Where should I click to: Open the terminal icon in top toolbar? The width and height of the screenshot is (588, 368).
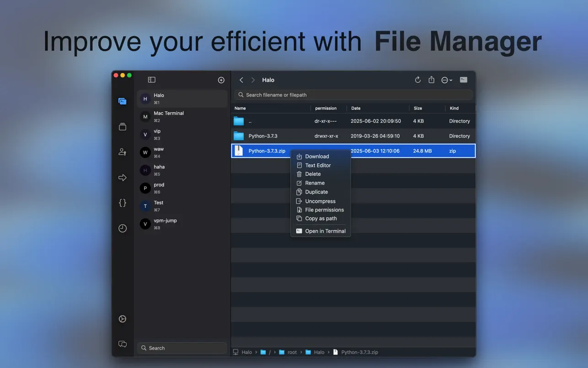tap(464, 80)
